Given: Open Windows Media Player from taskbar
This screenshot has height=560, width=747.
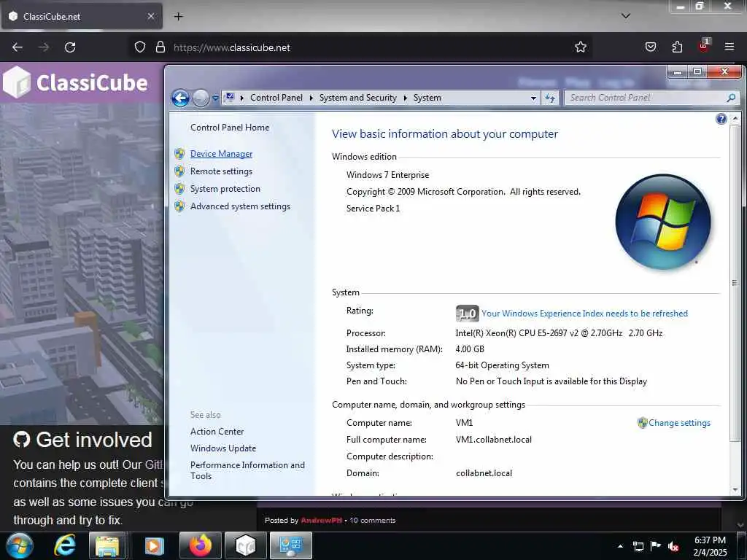Looking at the screenshot, I should point(154,545).
